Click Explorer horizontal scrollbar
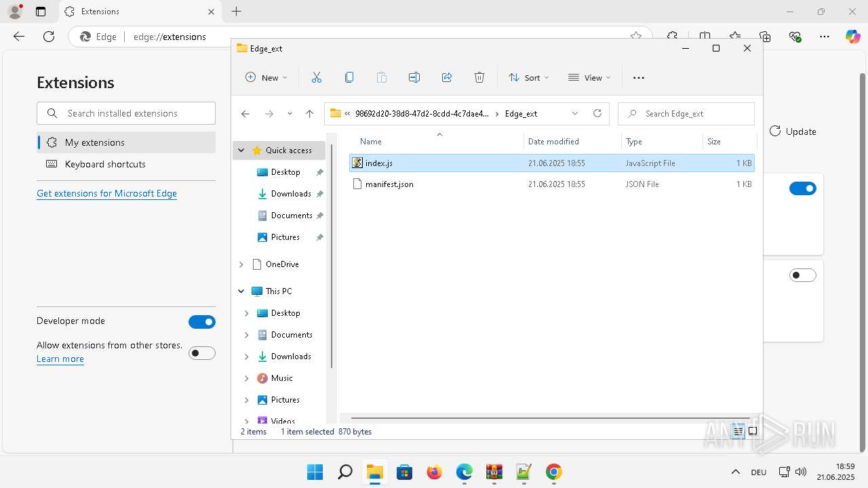The image size is (868, 488). 550,418
